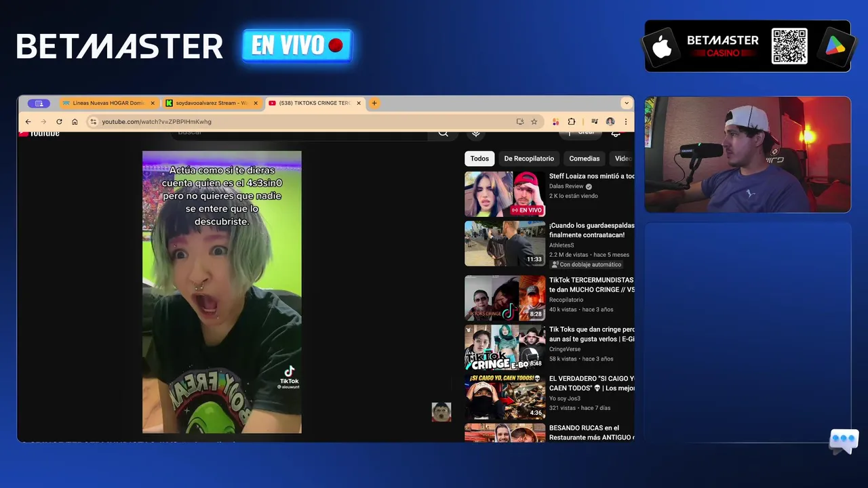Select the Todos filter chip
The width and height of the screenshot is (868, 488).
[x=479, y=159]
